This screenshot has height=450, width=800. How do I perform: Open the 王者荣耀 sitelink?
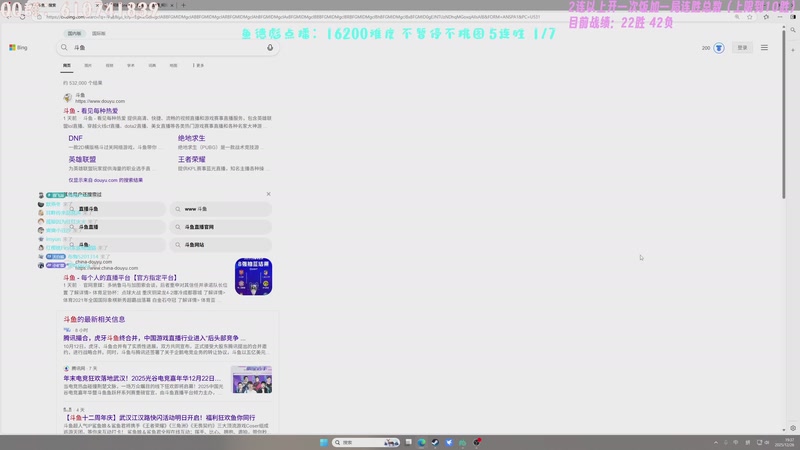[x=191, y=159]
